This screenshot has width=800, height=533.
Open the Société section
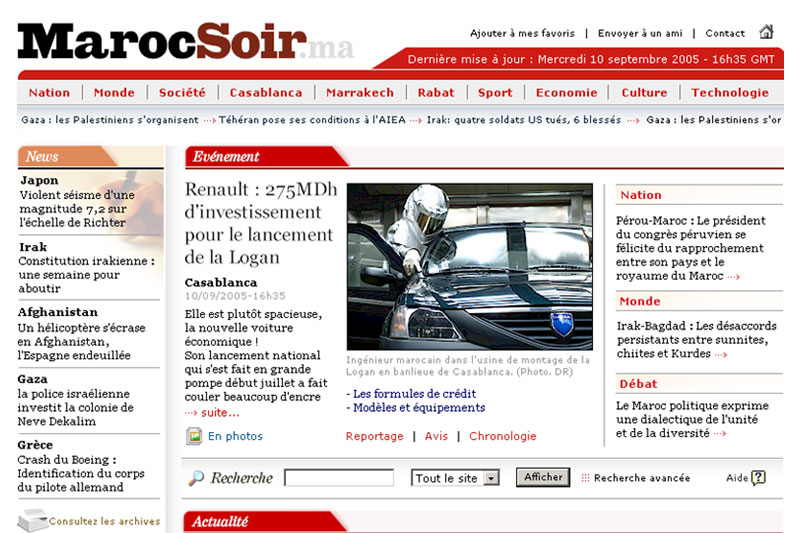(182, 92)
